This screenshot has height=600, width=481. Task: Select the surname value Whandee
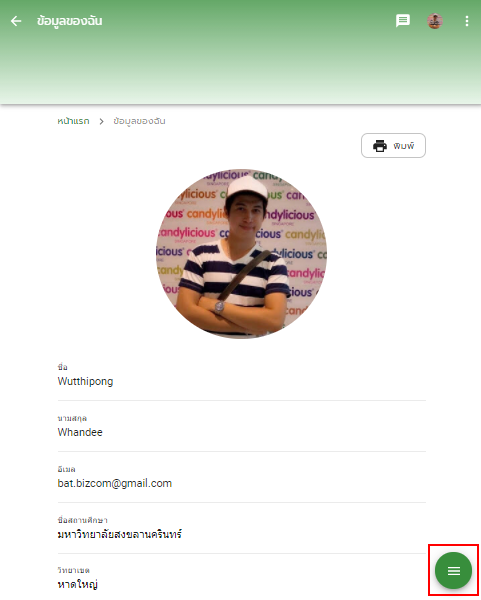coord(80,432)
